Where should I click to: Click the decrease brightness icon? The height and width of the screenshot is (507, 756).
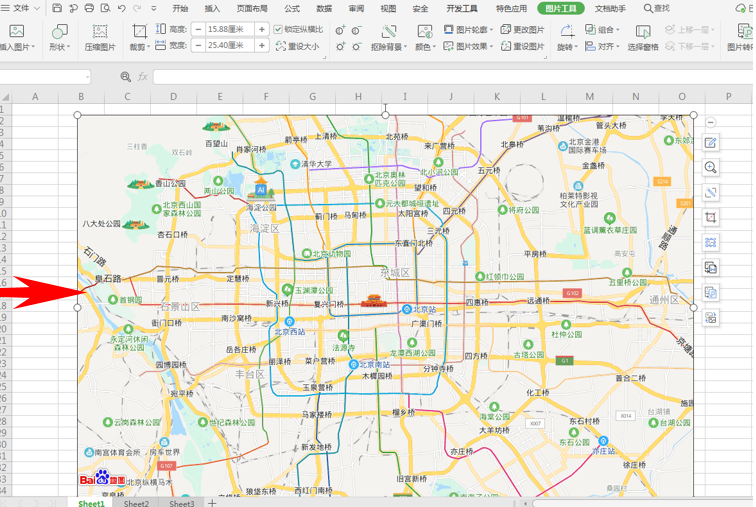coord(357,47)
